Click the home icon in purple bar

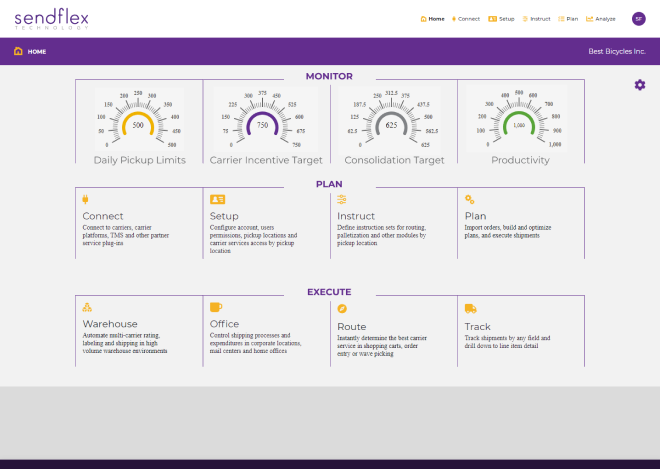(x=18, y=51)
